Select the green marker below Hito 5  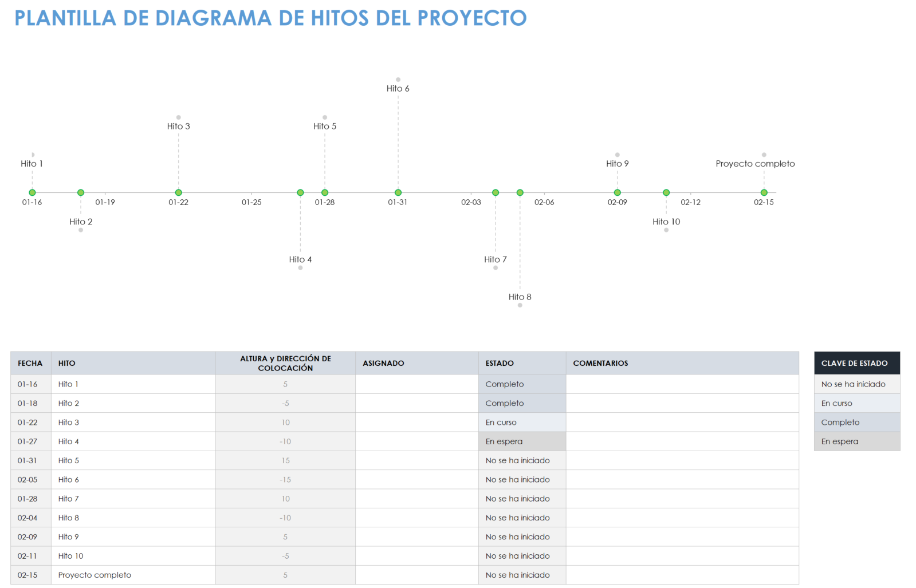(x=325, y=192)
